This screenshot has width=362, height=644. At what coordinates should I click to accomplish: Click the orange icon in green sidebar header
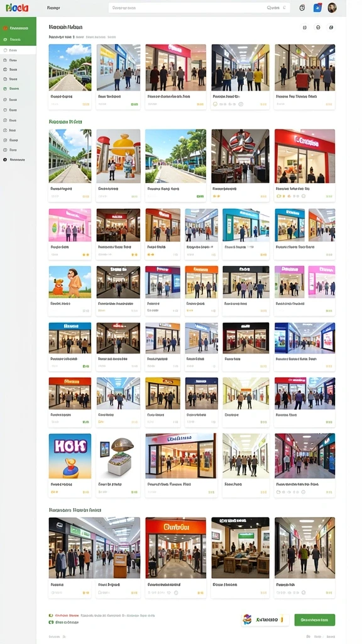pyautogui.click(x=5, y=28)
